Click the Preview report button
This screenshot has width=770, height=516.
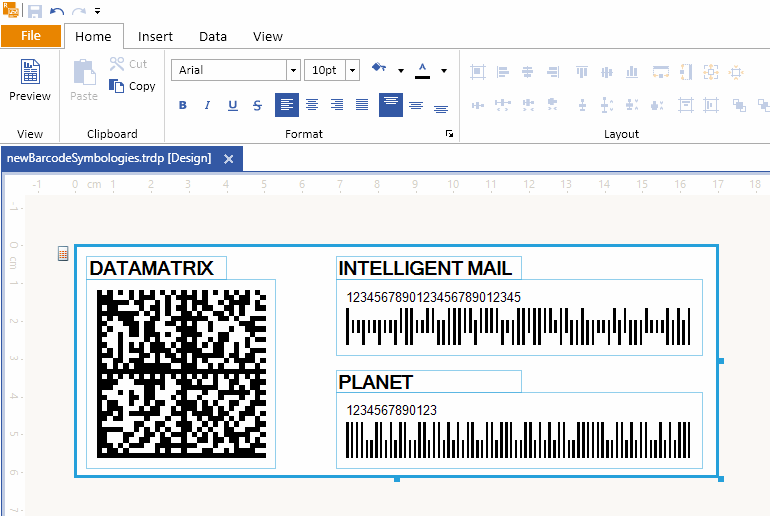pos(30,80)
